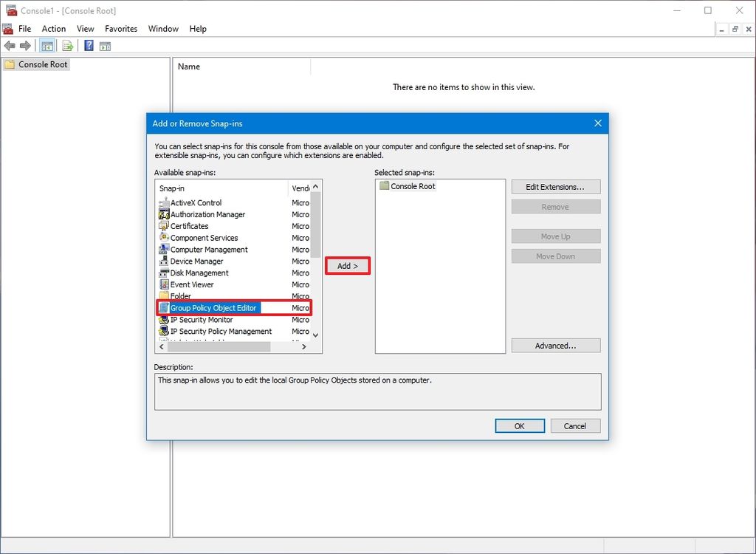The image size is (756, 554).
Task: Confirm the dialog with OK
Action: tap(520, 425)
